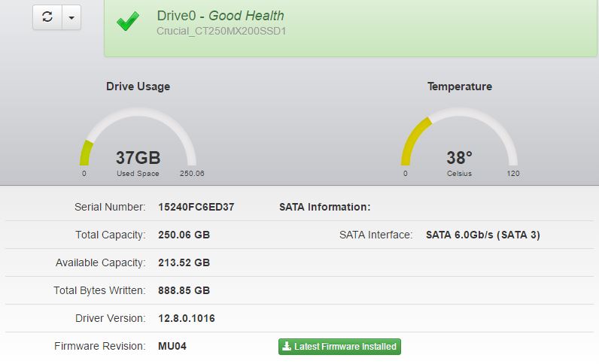This screenshot has height=364, width=599.
Task: Click the green health checkmark icon
Action: click(128, 22)
